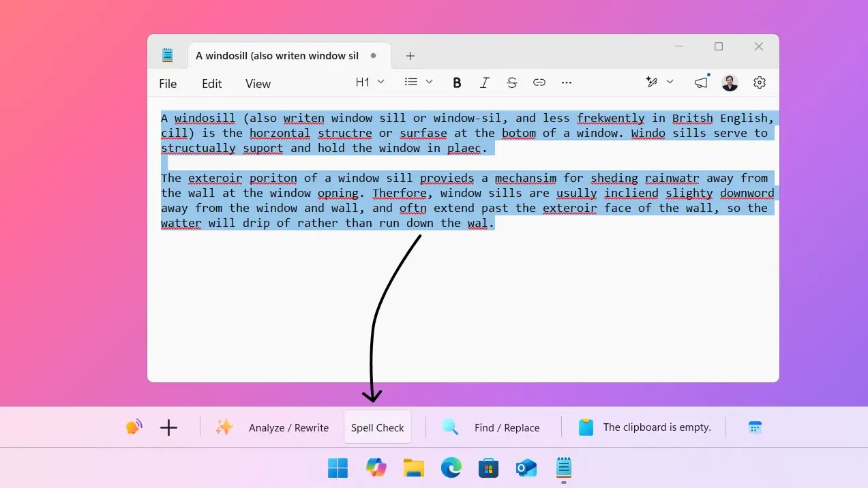Click the bulleted list icon
The width and height of the screenshot is (868, 488).
(x=410, y=82)
